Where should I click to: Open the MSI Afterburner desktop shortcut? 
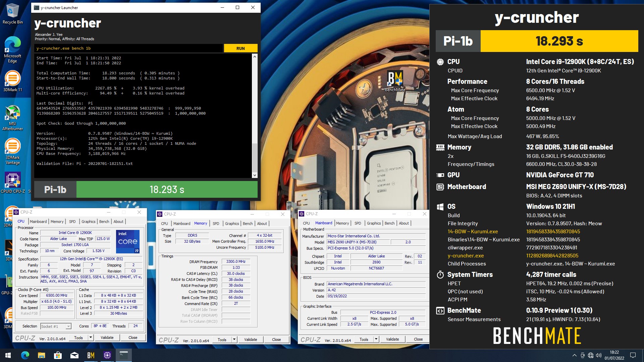click(x=12, y=118)
